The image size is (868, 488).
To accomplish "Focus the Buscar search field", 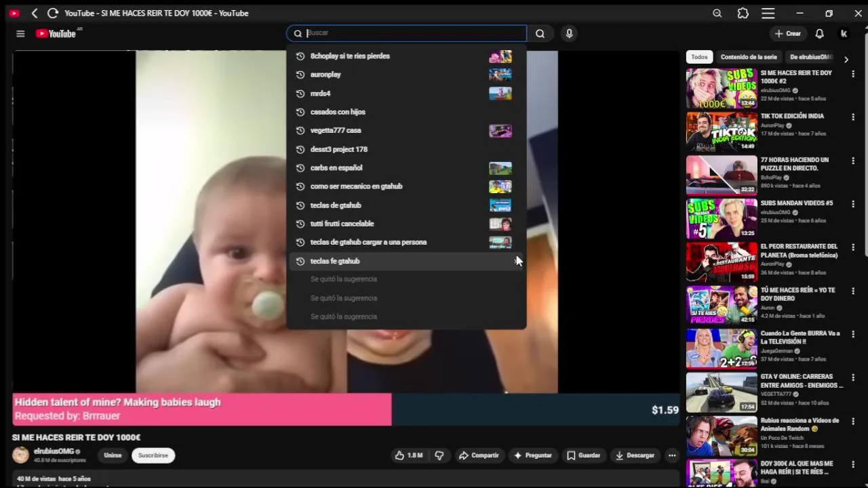I will [x=407, y=33].
